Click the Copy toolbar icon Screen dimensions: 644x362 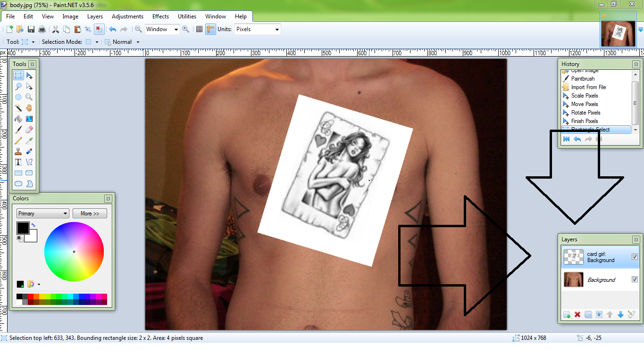67,29
